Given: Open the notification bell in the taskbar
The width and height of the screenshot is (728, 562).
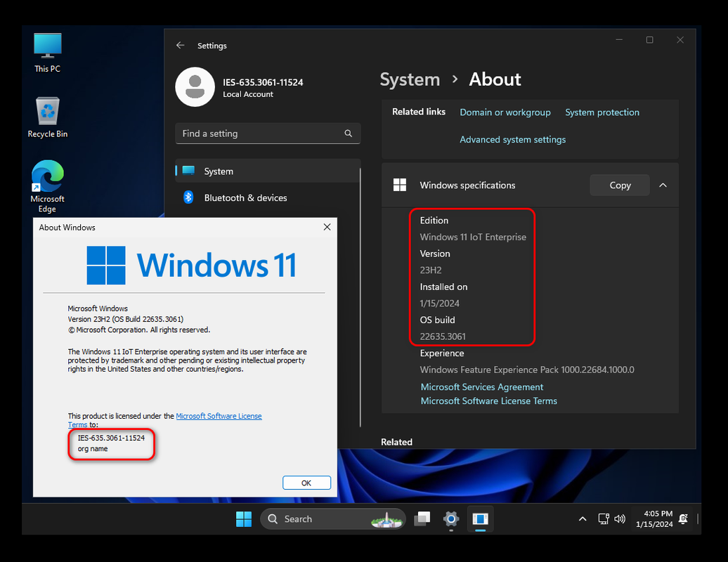Looking at the screenshot, I should point(683,519).
